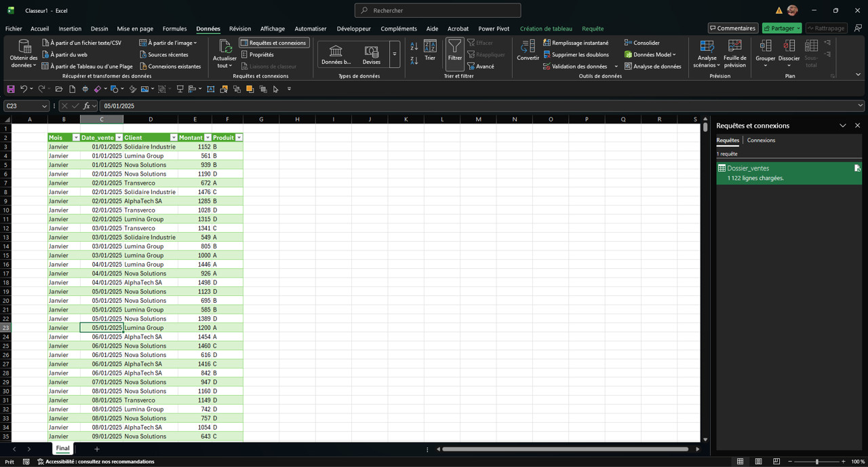Select the Devises data type
The image size is (868, 467).
click(371, 54)
